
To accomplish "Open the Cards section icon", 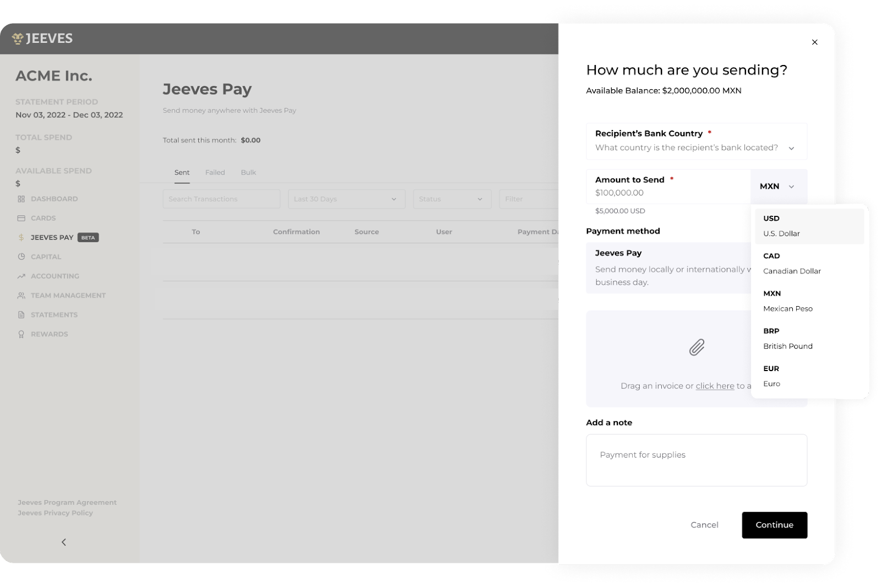I will pos(21,218).
